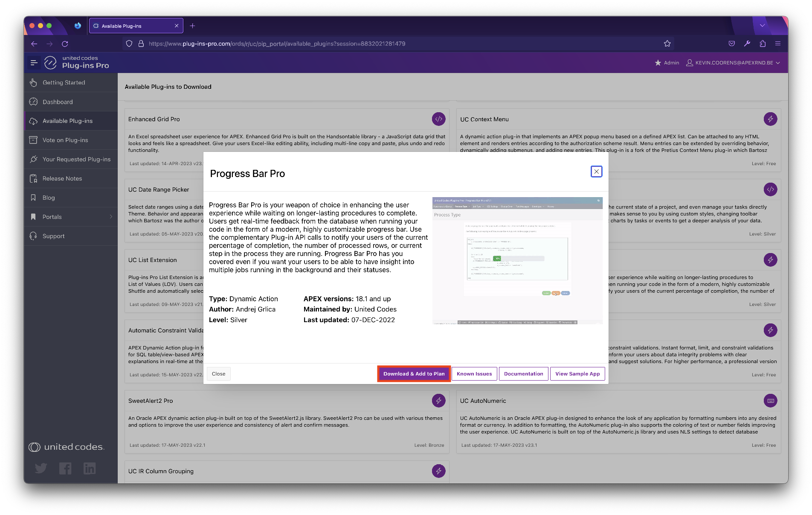This screenshot has height=515, width=812.
Task: Click the Requested Plug-ins plug icon
Action: 33,159
